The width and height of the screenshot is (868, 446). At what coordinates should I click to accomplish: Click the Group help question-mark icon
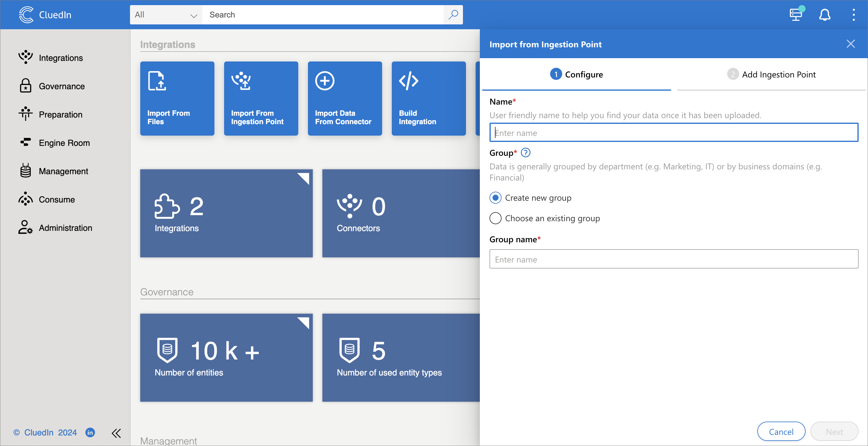tap(525, 153)
